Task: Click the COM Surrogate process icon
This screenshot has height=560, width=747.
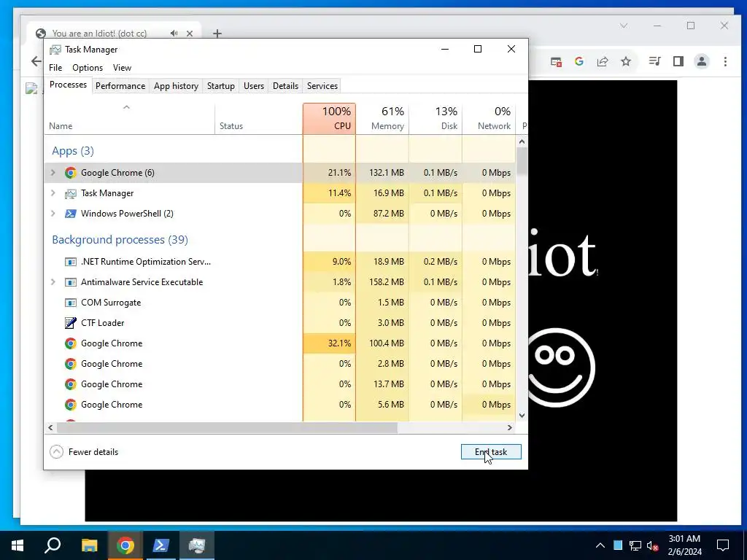Action: coord(71,303)
